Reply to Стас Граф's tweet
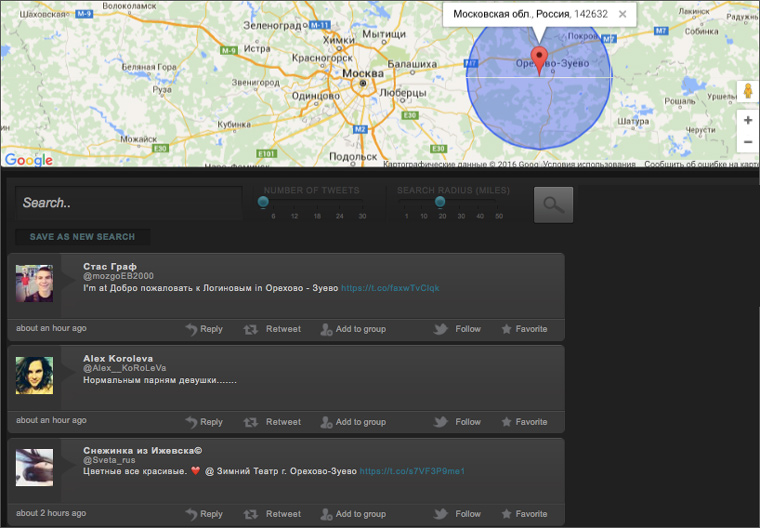The image size is (760, 528). 204,329
